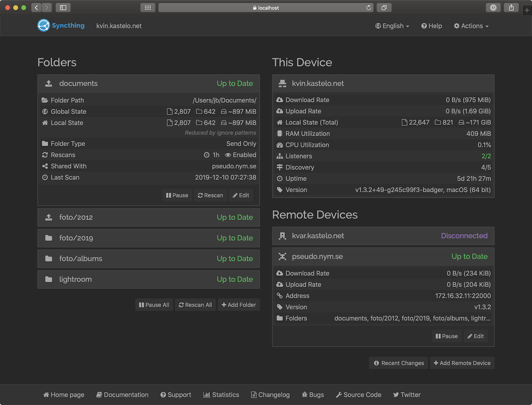This screenshot has width=532, height=405.
Task: Open the English language dropdown
Action: coord(392,26)
